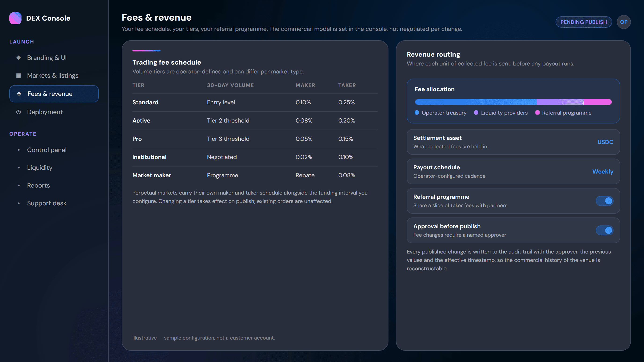Open the Support desk page
Viewport: 644px width, 362px height.
coord(54,203)
